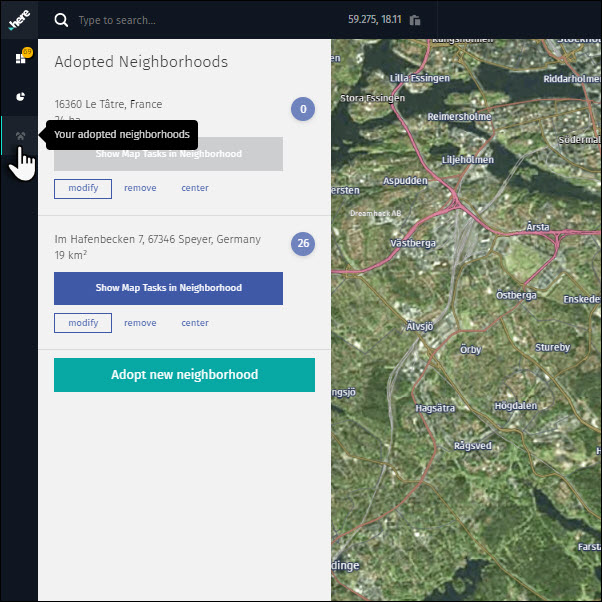
Task: Click Reimersholme label on map
Action: 459,116
